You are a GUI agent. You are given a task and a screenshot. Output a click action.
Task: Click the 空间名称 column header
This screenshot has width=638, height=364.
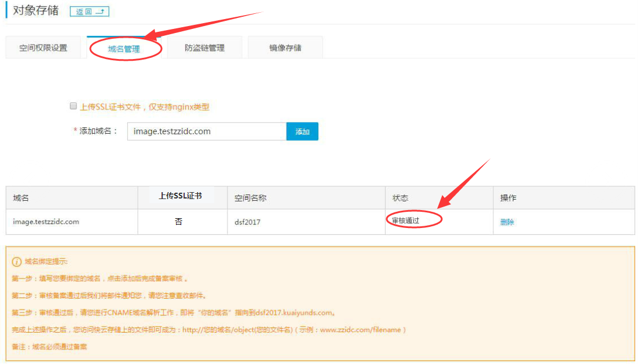pyautogui.click(x=250, y=198)
